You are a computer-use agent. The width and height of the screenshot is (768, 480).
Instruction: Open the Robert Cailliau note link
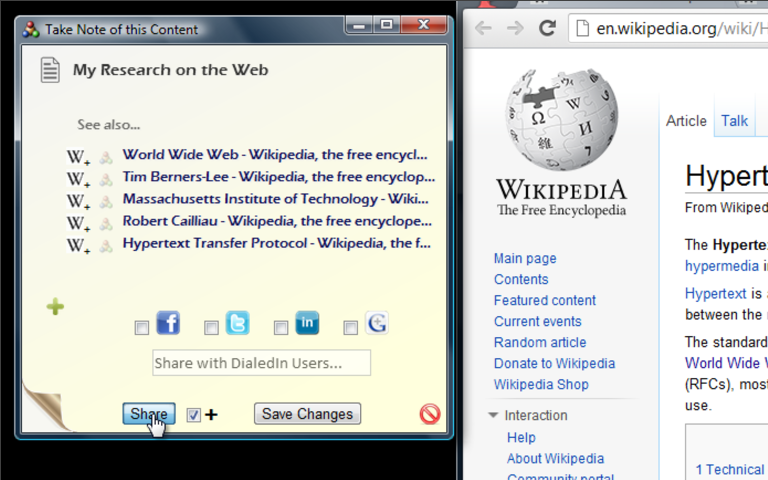(277, 221)
